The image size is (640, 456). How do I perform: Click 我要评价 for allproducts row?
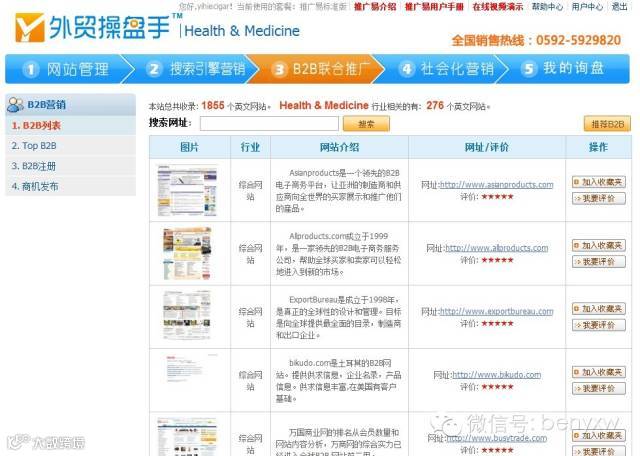(x=599, y=262)
